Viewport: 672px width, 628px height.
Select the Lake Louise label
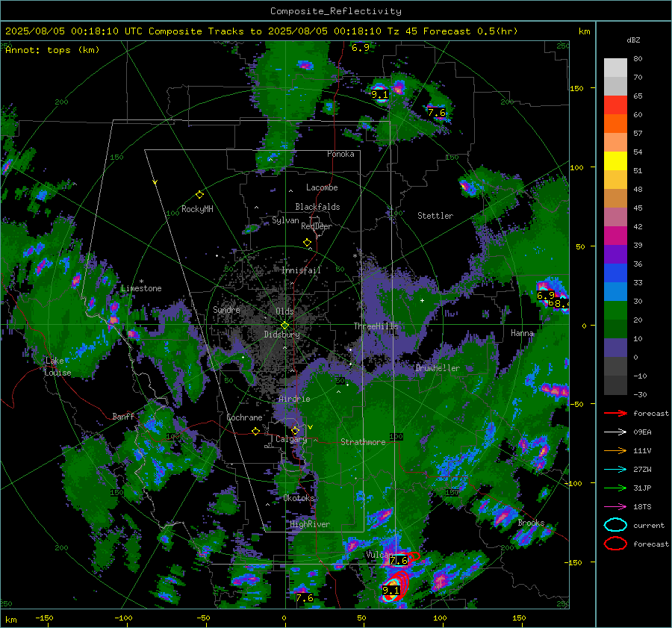coord(57,367)
